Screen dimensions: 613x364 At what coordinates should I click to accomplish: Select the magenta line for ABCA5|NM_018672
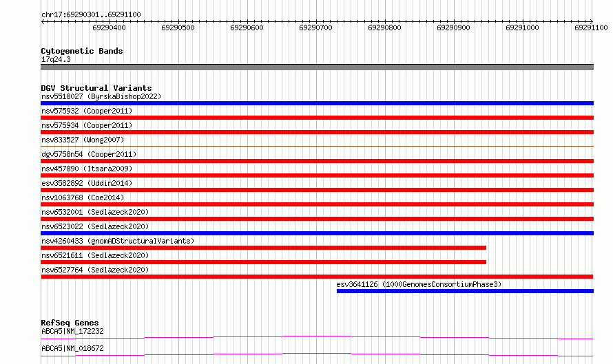click(x=317, y=354)
